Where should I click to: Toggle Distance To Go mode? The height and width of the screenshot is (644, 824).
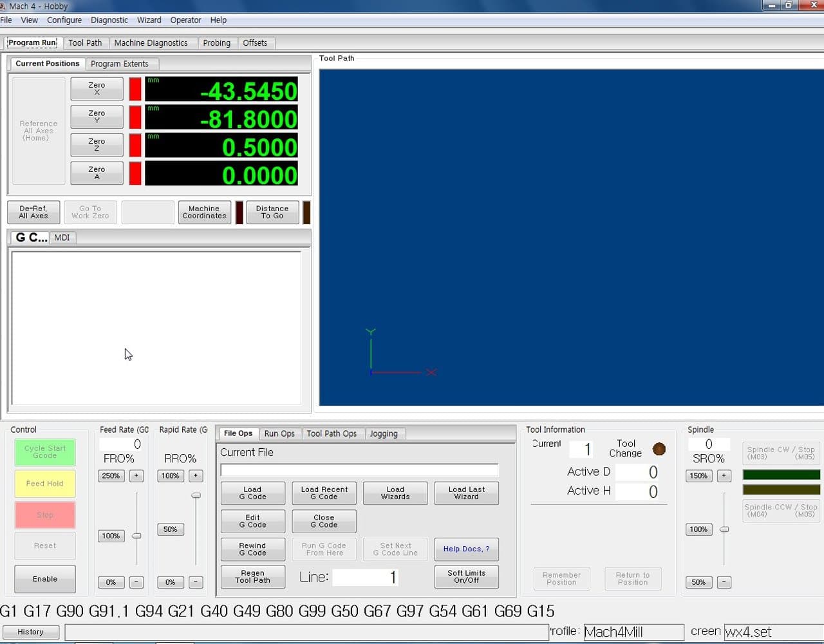point(272,212)
